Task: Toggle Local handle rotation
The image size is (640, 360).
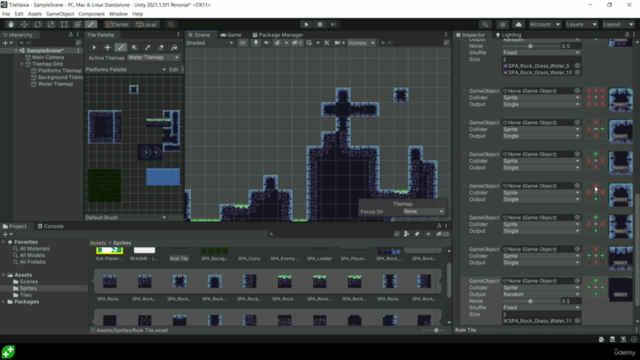Action: (147, 24)
